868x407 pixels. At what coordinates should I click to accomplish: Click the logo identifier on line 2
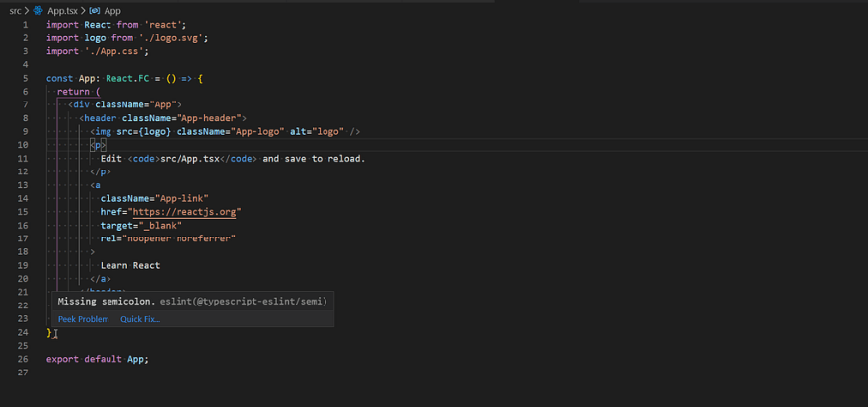(x=96, y=38)
